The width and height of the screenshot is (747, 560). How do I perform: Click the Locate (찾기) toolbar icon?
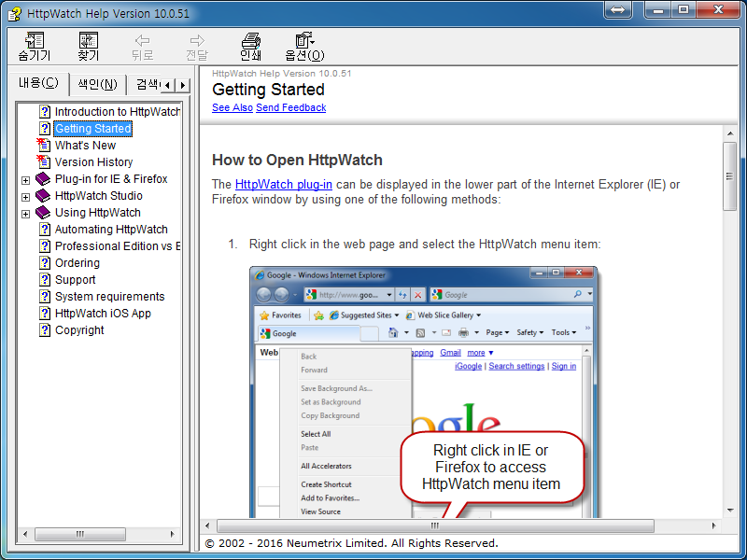[88, 40]
